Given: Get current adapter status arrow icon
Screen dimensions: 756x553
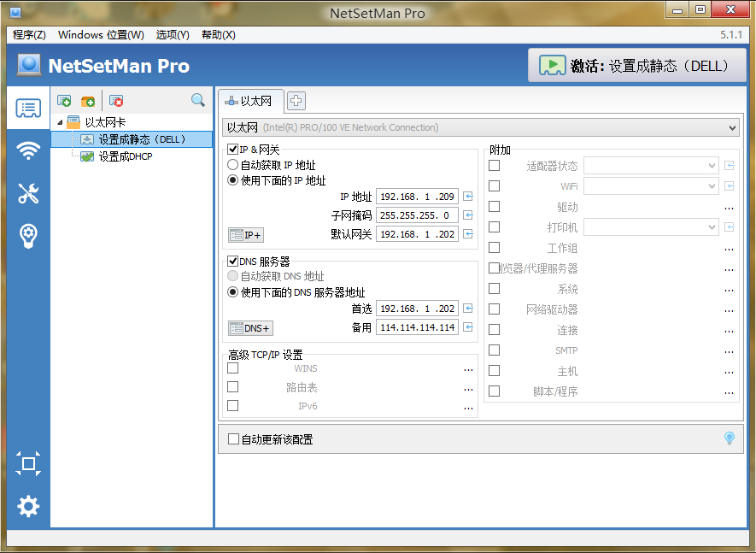Looking at the screenshot, I should coord(730,166).
